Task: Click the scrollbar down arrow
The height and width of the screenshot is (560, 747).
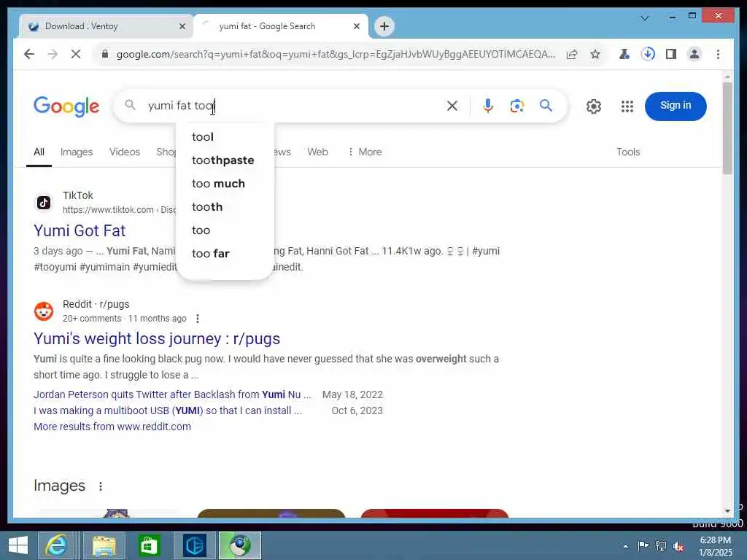Action: point(727,511)
